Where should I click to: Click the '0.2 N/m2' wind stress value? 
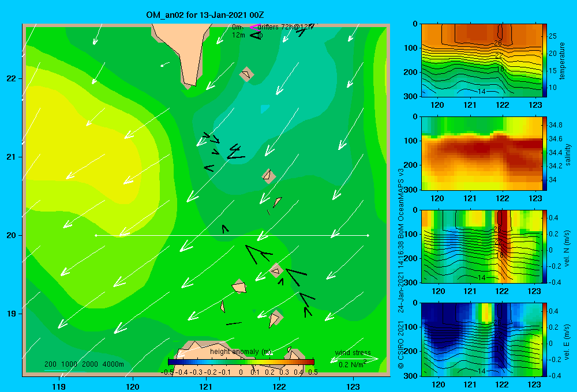point(353,364)
